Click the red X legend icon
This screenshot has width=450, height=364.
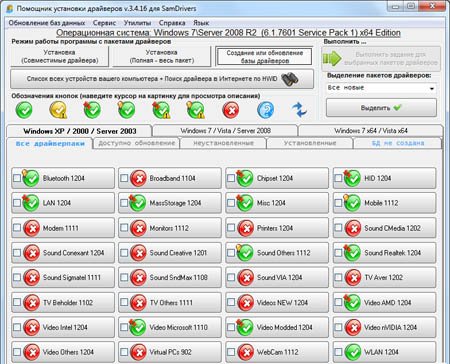click(x=231, y=110)
